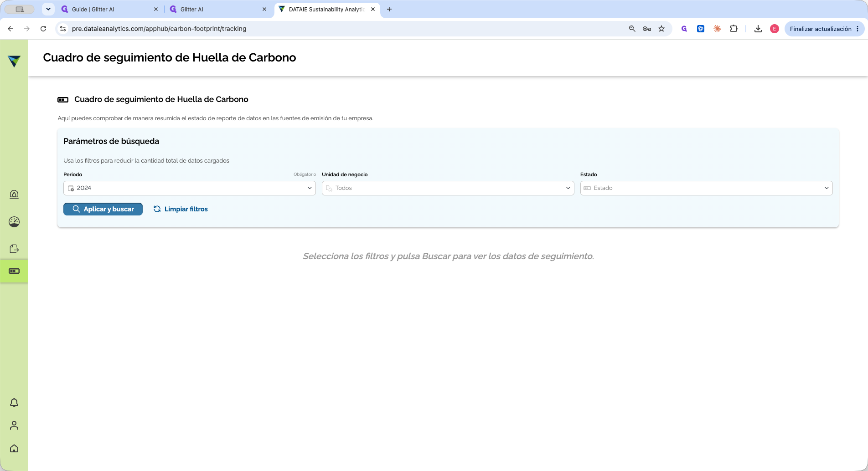Open the carbon footprint sidebar icon

click(x=14, y=195)
